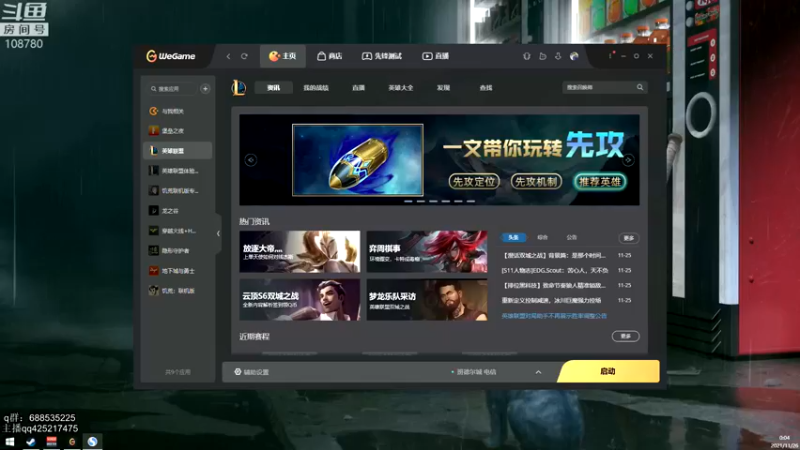Click the 推荐英雄 banner button
Viewport: 800px width, 450px height.
click(x=599, y=182)
